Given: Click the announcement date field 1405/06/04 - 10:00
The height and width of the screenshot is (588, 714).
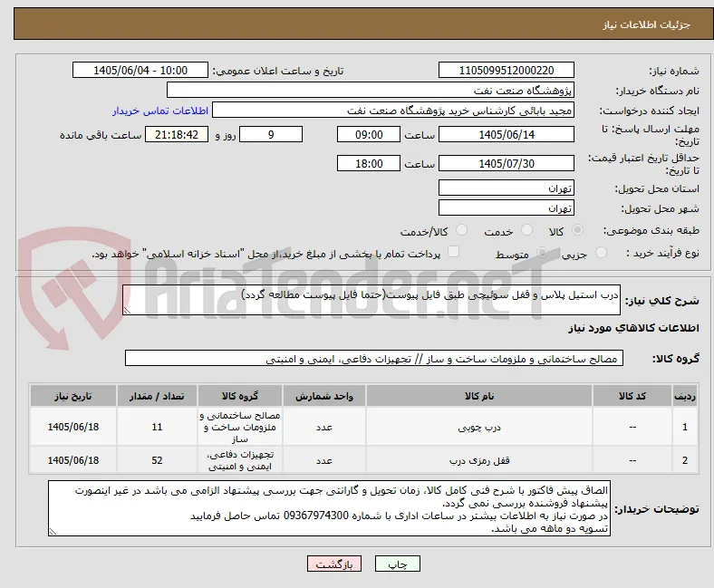Looking at the screenshot, I should (x=140, y=70).
